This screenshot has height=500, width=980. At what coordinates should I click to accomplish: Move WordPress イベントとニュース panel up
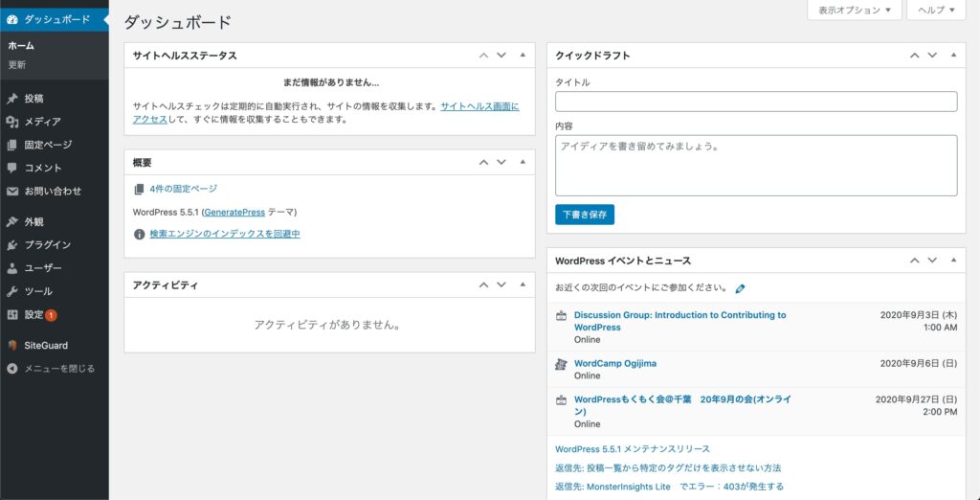[914, 261]
